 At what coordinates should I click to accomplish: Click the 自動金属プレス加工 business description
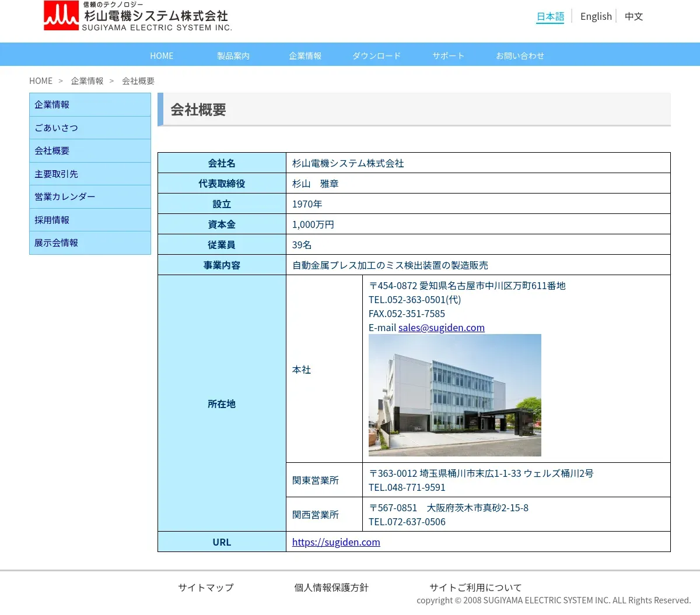point(390,265)
